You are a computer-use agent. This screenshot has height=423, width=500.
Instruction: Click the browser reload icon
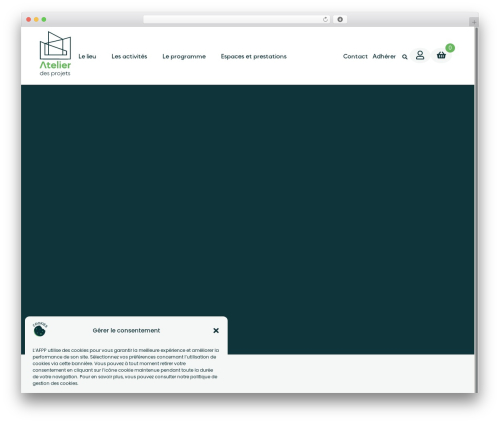[x=325, y=19]
